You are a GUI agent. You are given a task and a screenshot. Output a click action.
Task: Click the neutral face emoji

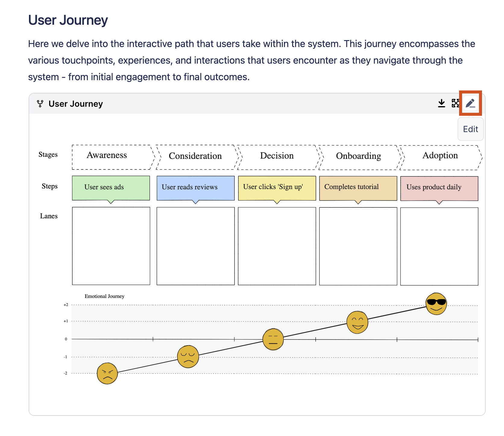[273, 339]
